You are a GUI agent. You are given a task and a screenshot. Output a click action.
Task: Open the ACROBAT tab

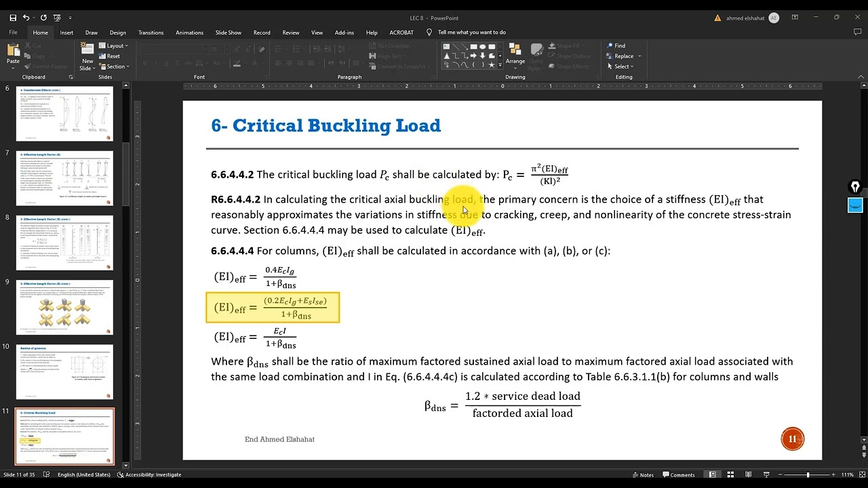point(401,33)
